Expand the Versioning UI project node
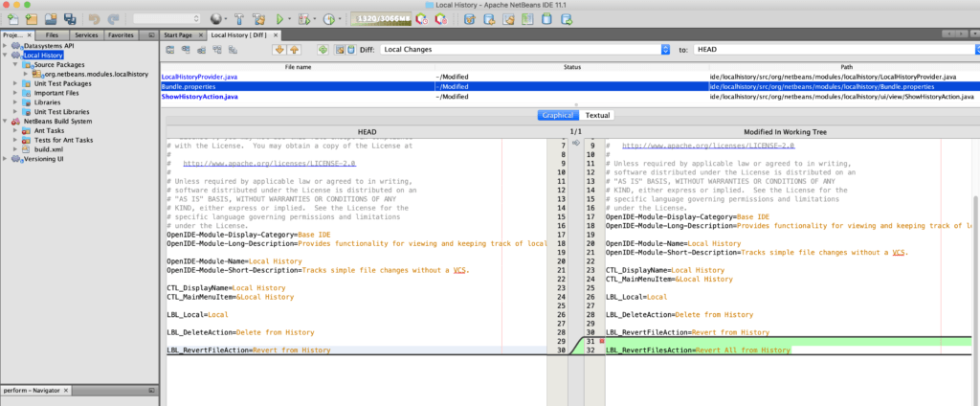Image resolution: width=980 pixels, height=406 pixels. (5, 159)
